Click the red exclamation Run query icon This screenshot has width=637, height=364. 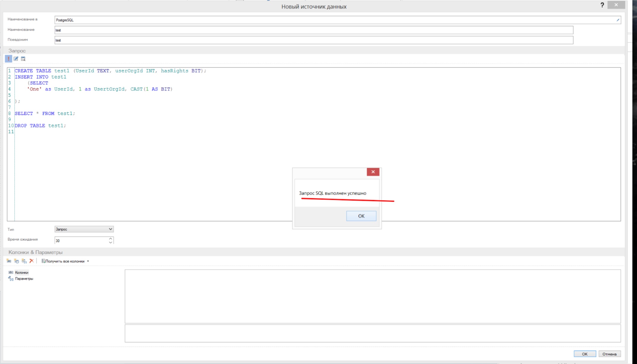point(9,59)
